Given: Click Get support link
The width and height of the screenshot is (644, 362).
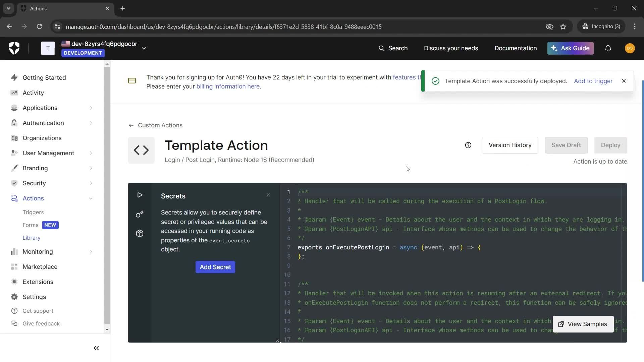Looking at the screenshot, I should coord(38,311).
